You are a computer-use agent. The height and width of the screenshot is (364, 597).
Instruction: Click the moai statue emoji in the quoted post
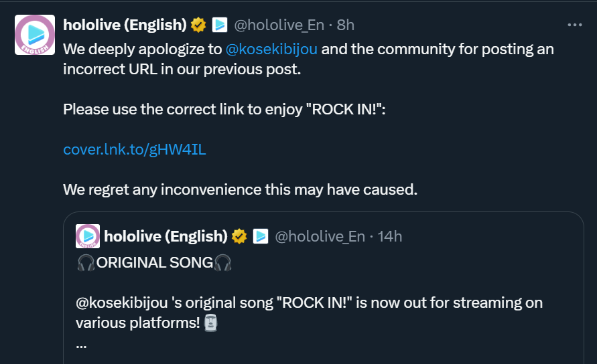click(210, 323)
